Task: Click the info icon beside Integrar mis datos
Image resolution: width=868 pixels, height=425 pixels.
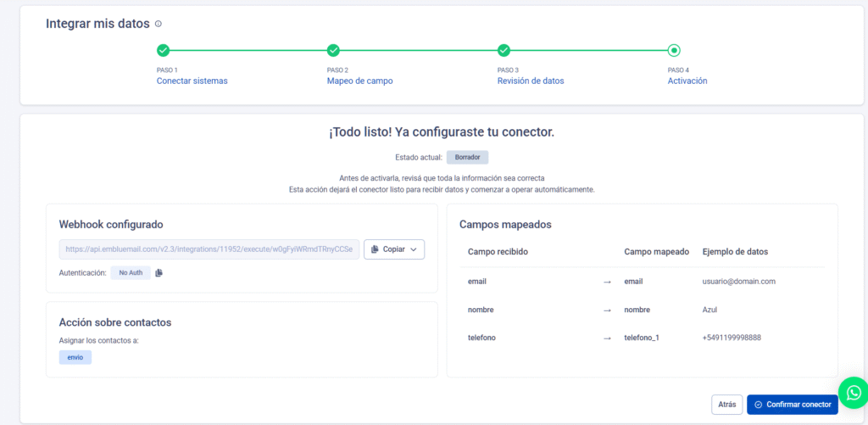Action: [159, 24]
